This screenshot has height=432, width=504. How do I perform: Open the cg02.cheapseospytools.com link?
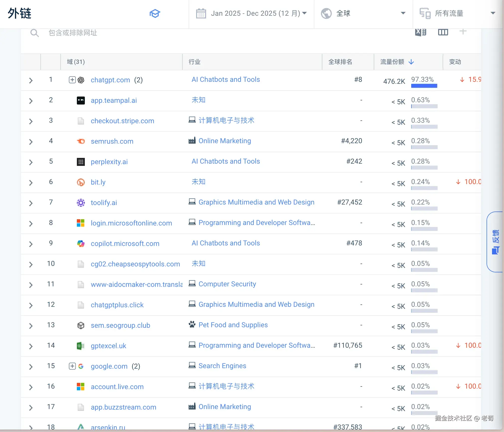[x=135, y=264]
